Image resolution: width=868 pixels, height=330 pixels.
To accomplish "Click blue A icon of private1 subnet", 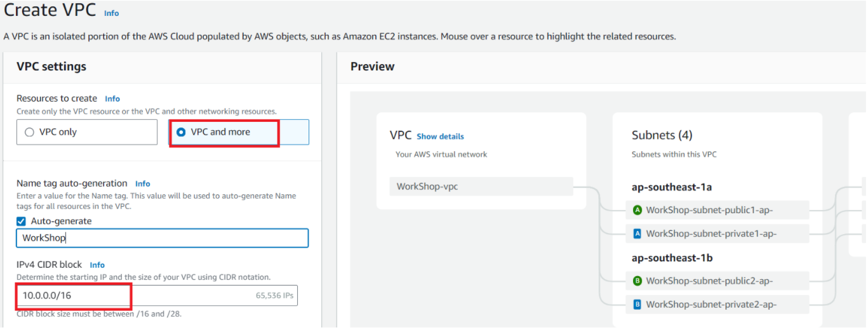I will coord(638,234).
